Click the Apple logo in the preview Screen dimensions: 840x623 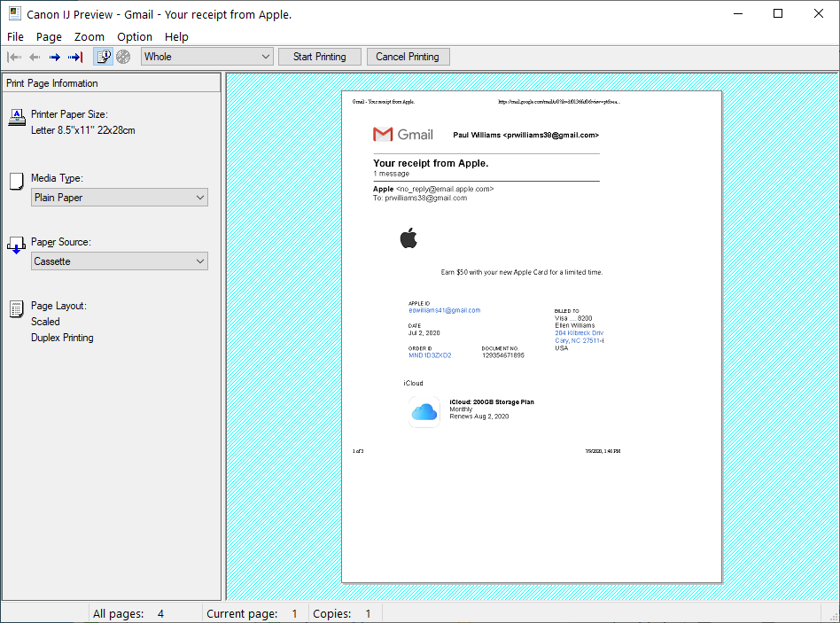408,238
